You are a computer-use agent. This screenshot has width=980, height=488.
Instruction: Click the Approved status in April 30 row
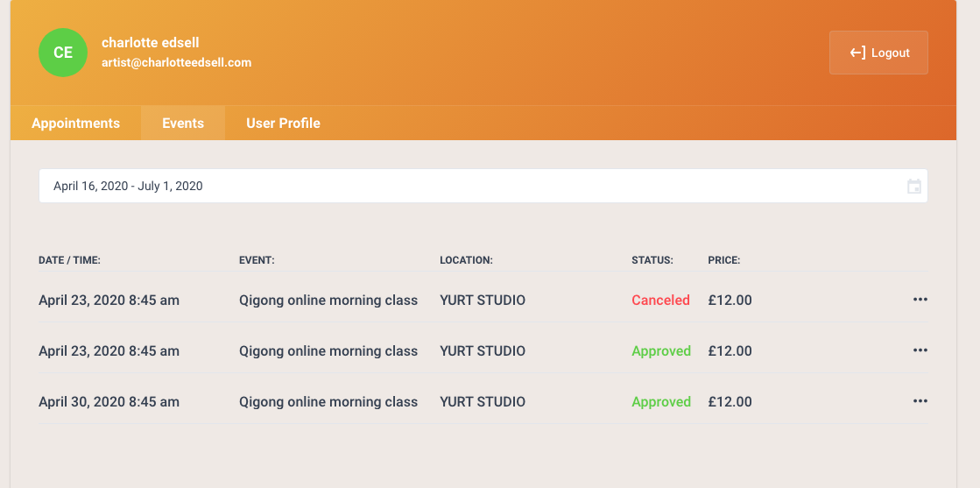[x=661, y=401]
